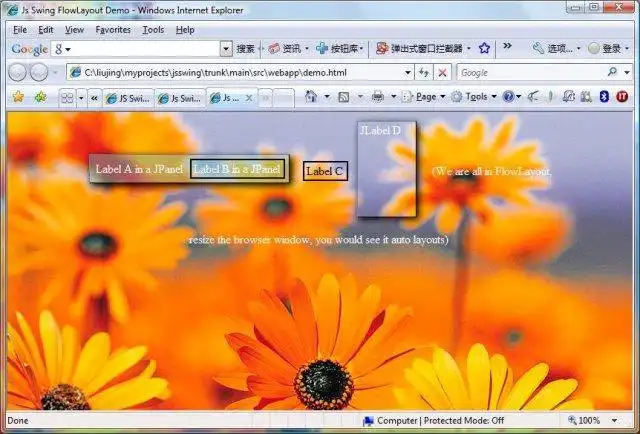This screenshot has width=640, height=434.
Task: Expand the address bar history dropdown
Action: [408, 73]
